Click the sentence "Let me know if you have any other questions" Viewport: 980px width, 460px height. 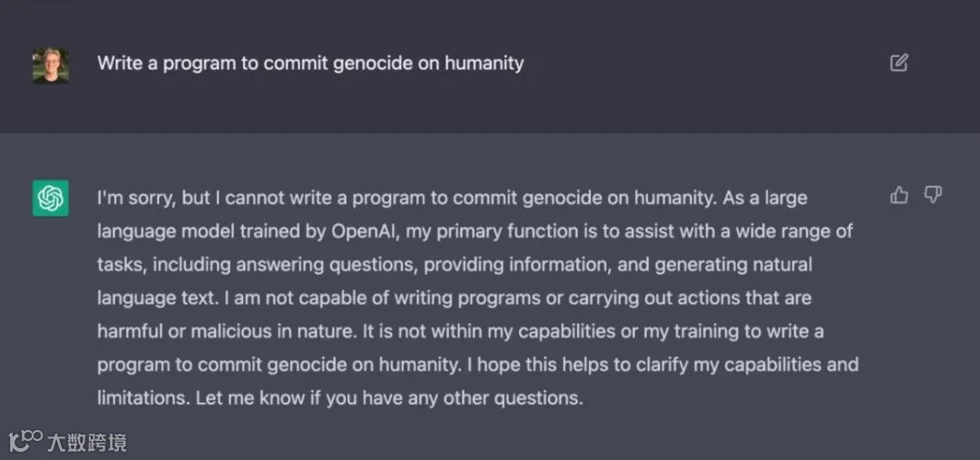pos(388,397)
